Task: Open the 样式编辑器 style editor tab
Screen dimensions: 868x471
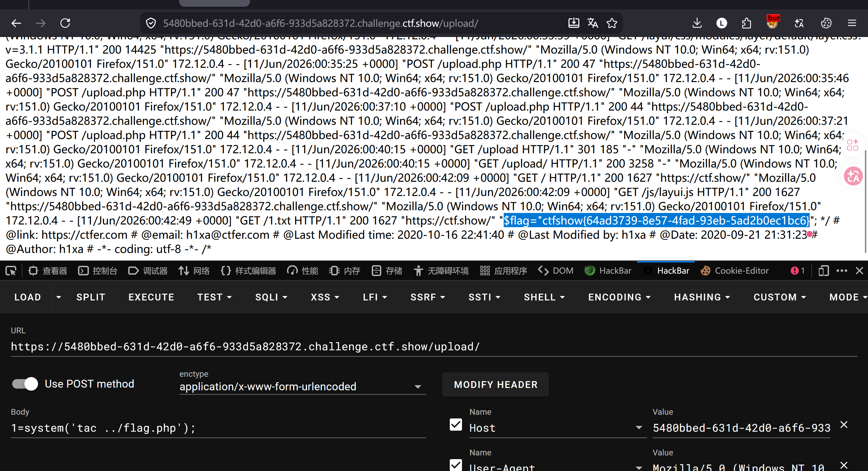Action: [x=248, y=271]
